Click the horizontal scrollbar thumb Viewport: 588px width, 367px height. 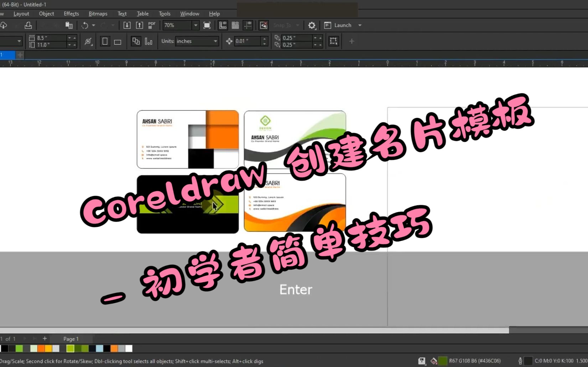[x=254, y=330]
